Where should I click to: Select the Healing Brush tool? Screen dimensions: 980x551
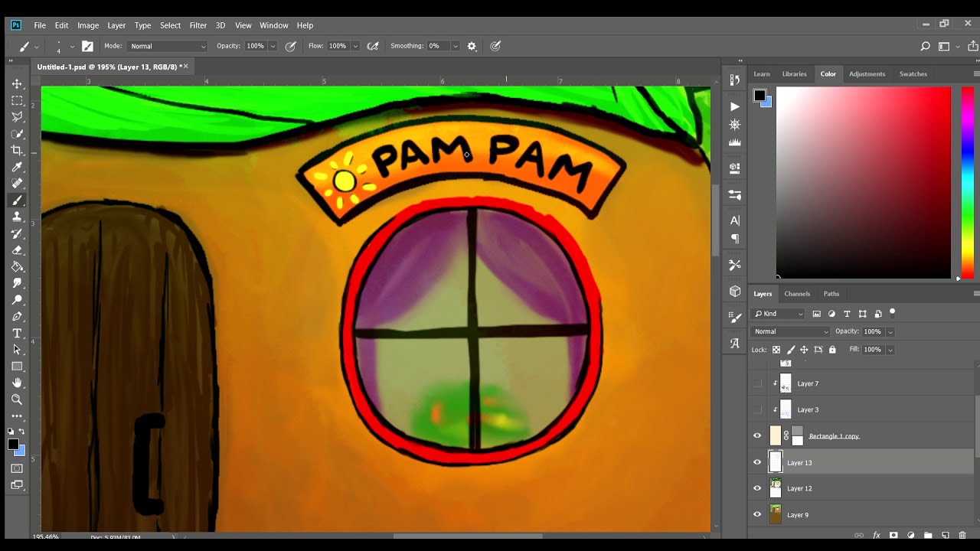(x=17, y=184)
